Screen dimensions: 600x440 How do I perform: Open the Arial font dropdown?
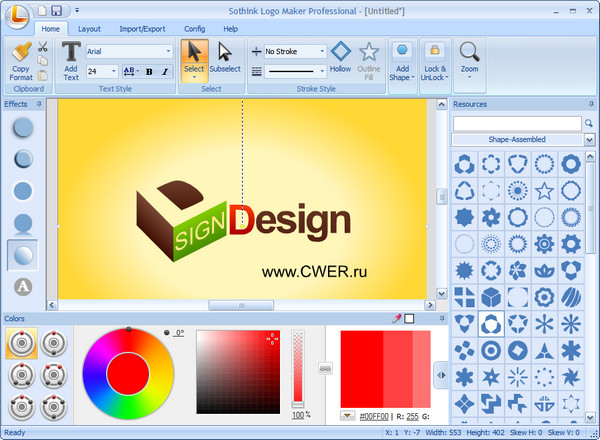[x=128, y=51]
